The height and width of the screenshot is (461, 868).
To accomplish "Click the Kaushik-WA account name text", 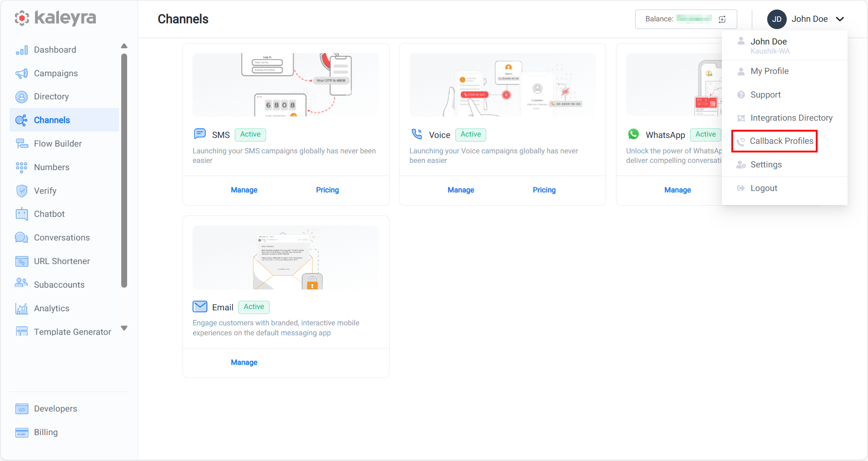I will coord(770,51).
